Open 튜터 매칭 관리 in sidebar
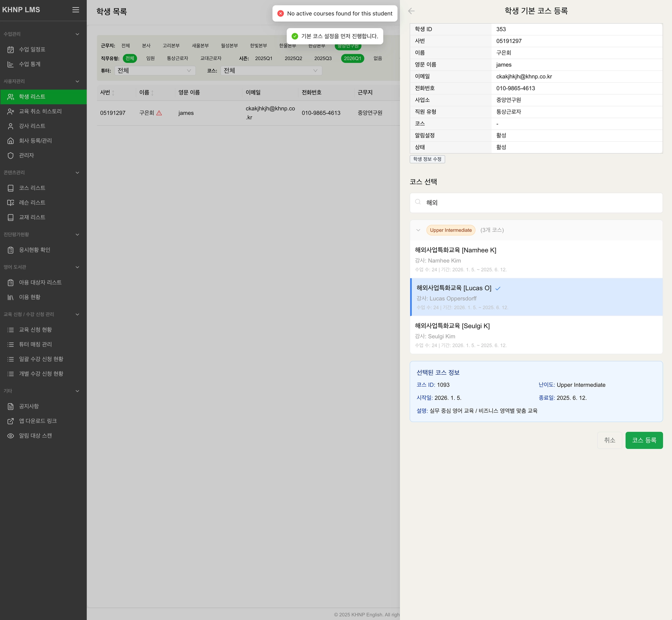 pyautogui.click(x=35, y=344)
